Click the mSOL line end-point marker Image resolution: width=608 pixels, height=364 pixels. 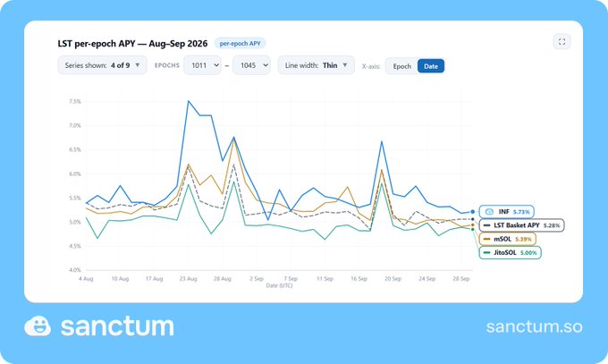(x=473, y=224)
